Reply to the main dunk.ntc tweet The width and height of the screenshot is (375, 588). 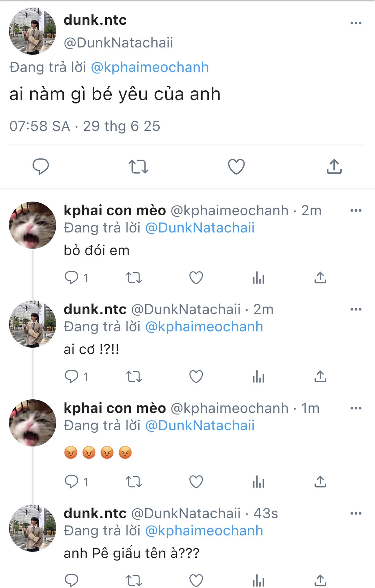click(41, 167)
